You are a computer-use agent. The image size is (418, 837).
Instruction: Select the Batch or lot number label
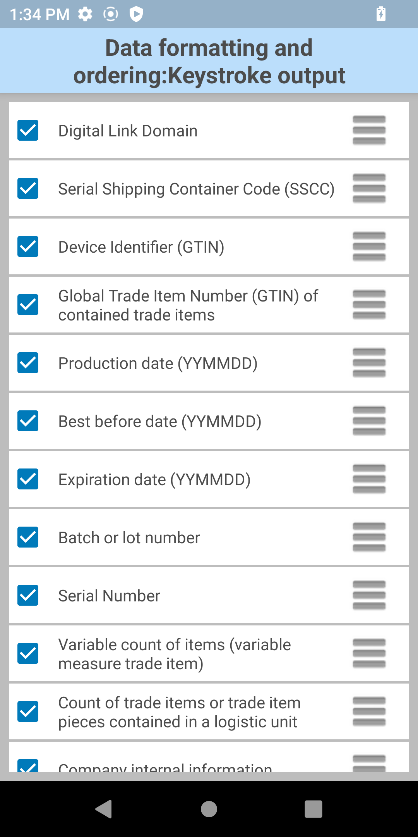tap(129, 538)
